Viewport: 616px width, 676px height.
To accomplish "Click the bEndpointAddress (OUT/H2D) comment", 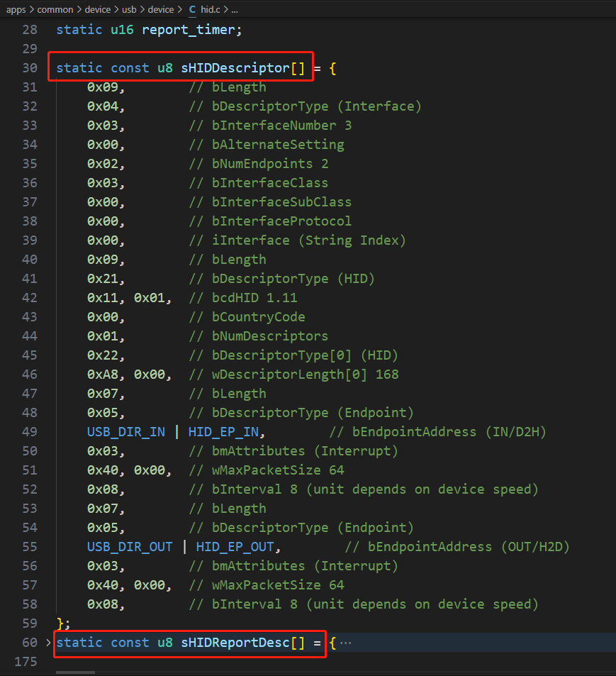I will click(457, 547).
